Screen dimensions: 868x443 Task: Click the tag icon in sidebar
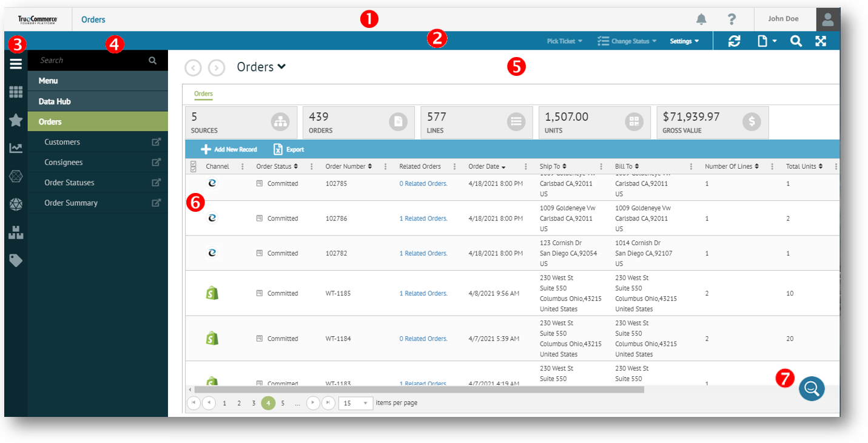16,260
